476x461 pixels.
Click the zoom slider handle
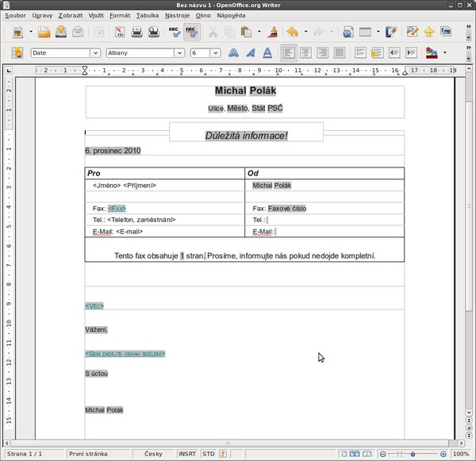point(413,454)
